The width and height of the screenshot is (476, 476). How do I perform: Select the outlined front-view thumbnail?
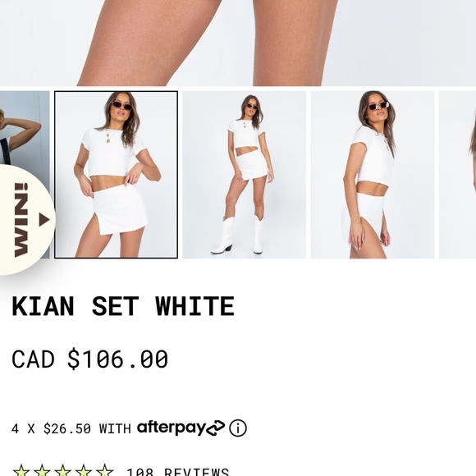coord(116,175)
